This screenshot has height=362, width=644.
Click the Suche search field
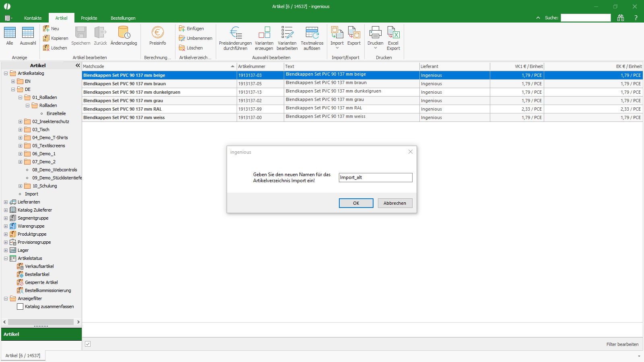point(586,18)
